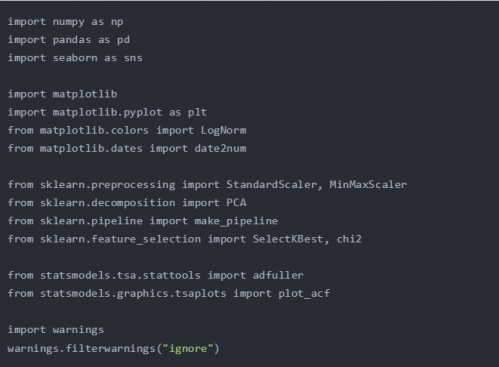
Task: Click 'adfuller' in stattools import
Action: (x=278, y=275)
